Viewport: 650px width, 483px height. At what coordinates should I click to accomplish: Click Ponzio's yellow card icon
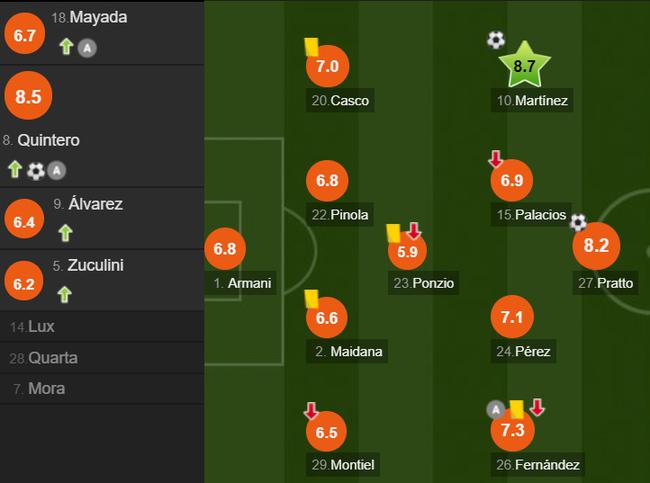(393, 233)
